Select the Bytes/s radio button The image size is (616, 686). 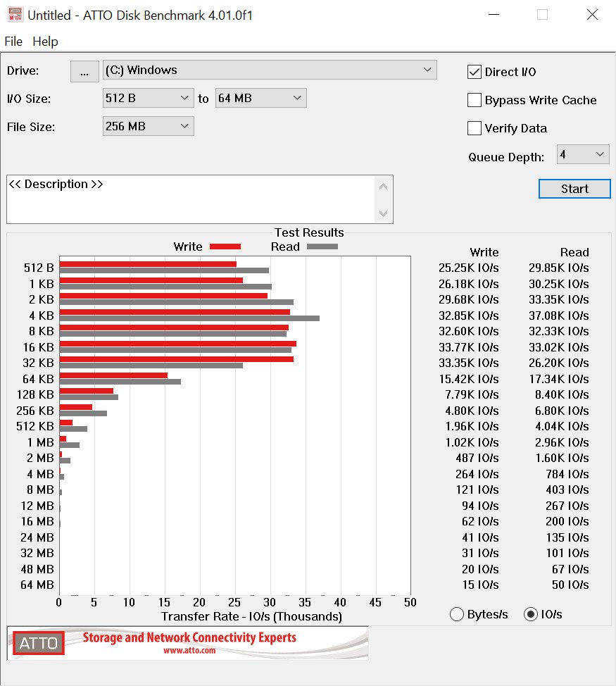(x=456, y=614)
